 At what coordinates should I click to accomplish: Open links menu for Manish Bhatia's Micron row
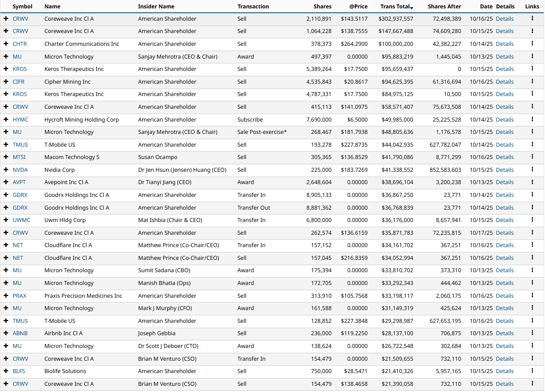click(x=532, y=283)
